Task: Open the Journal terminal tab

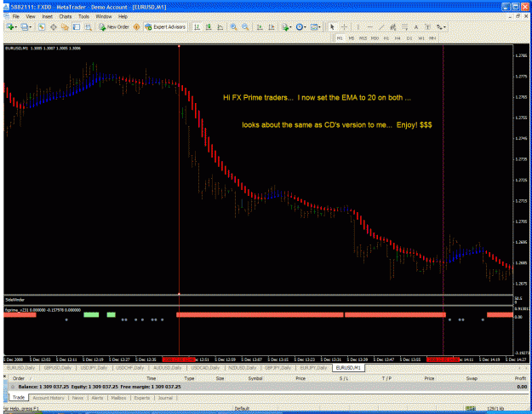Action: [x=165, y=398]
